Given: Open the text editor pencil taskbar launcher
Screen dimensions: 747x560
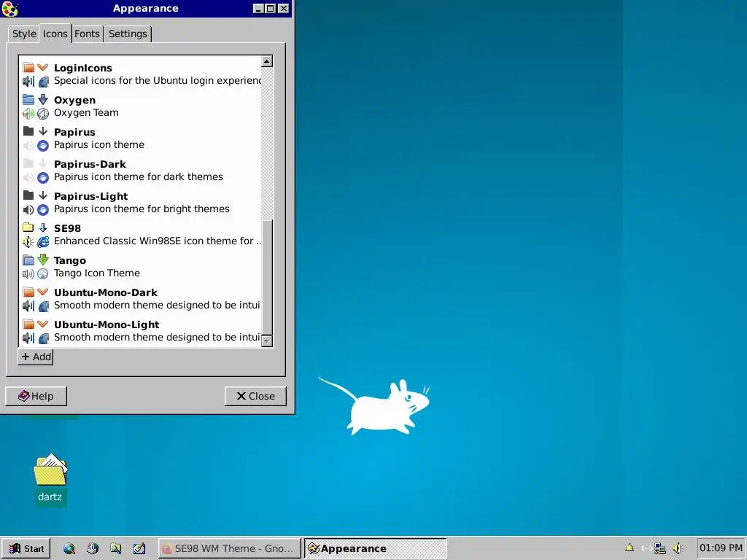Looking at the screenshot, I should (139, 548).
